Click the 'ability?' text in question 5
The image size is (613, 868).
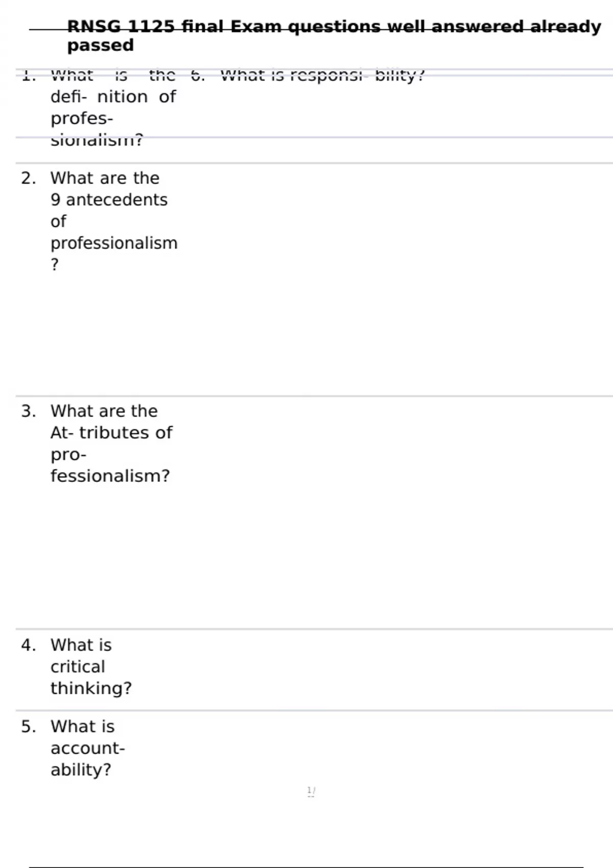tap(81, 769)
